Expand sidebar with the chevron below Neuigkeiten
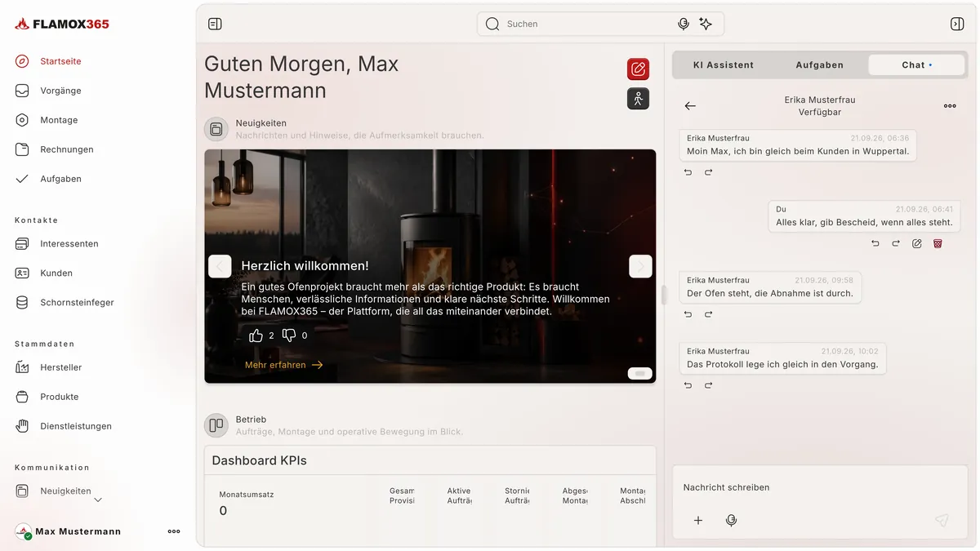 tap(98, 500)
